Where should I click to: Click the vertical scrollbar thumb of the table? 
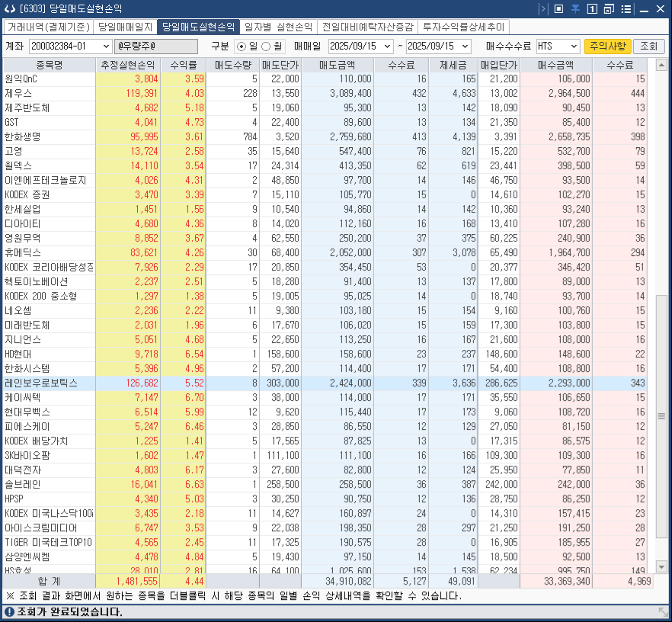661,427
